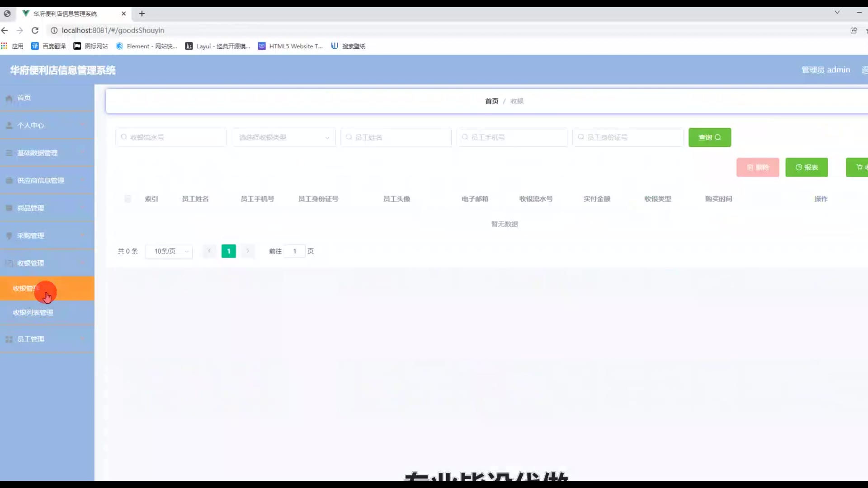Image resolution: width=868 pixels, height=488 pixels.
Task: Reload the browser page
Action: (35, 30)
